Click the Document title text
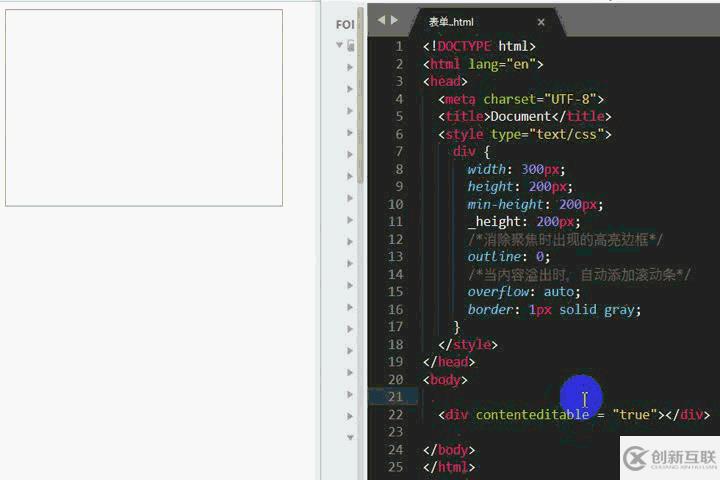The width and height of the screenshot is (720, 480). [521, 117]
